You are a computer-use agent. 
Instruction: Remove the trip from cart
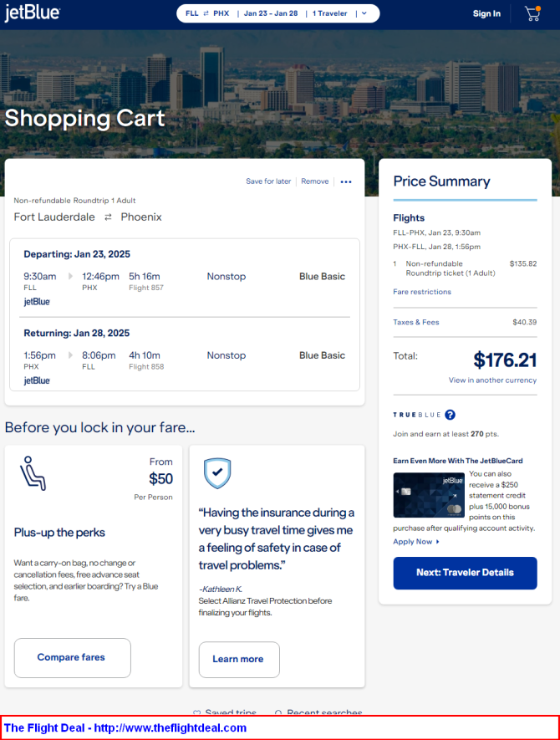point(315,181)
